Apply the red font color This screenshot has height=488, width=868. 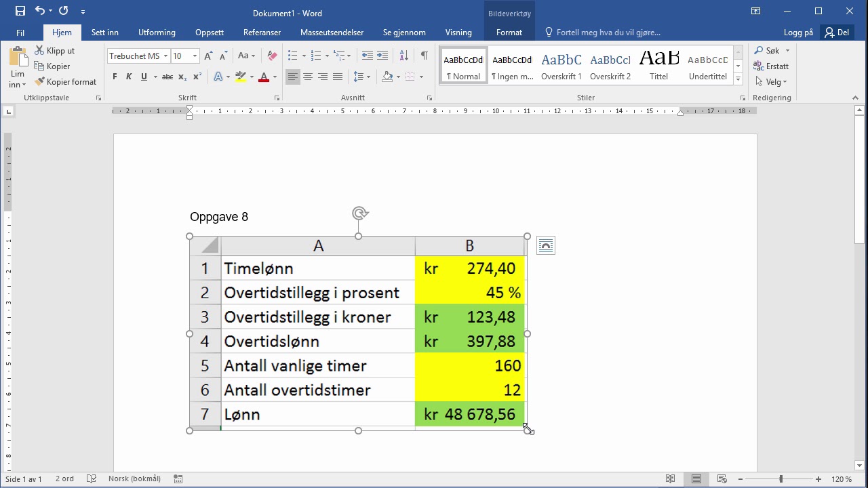pyautogui.click(x=264, y=77)
